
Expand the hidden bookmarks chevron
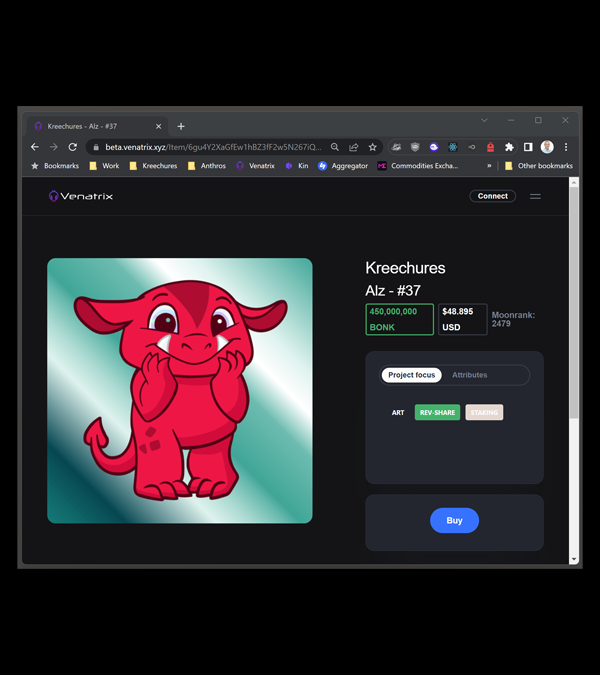[x=489, y=166]
